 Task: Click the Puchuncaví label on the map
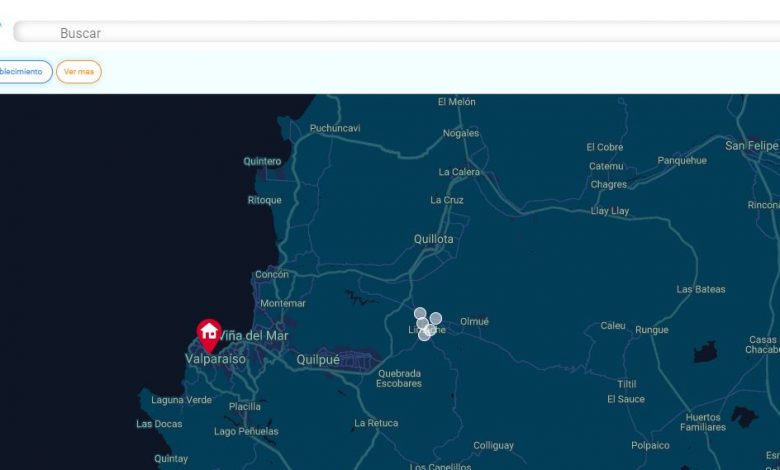tap(335, 128)
